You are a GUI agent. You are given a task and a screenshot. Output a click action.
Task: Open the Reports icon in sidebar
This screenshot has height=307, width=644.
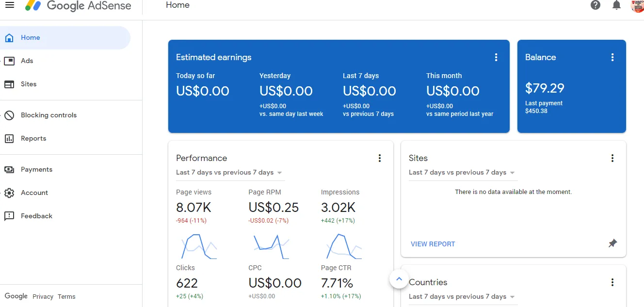[x=9, y=138]
